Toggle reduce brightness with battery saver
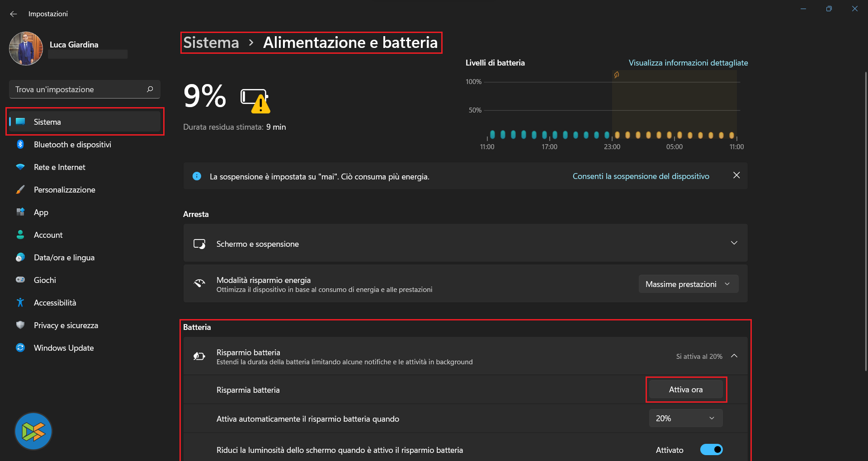The height and width of the screenshot is (461, 868). pos(711,450)
